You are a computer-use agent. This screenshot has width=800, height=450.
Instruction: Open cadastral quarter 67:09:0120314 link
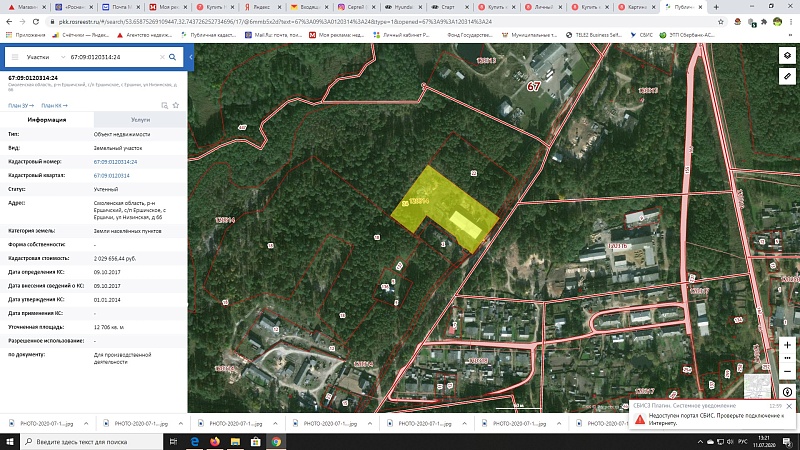[111, 174]
